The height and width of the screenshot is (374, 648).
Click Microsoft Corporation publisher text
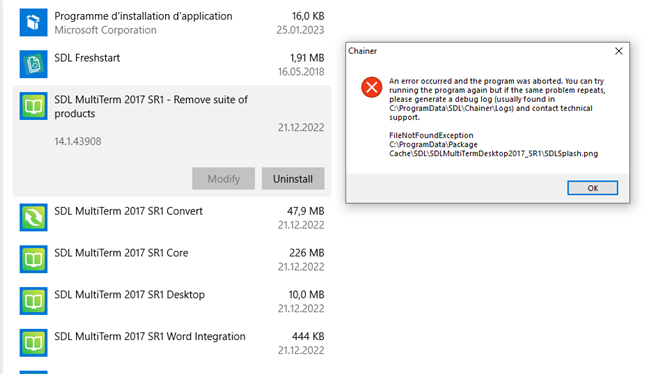[x=105, y=30]
